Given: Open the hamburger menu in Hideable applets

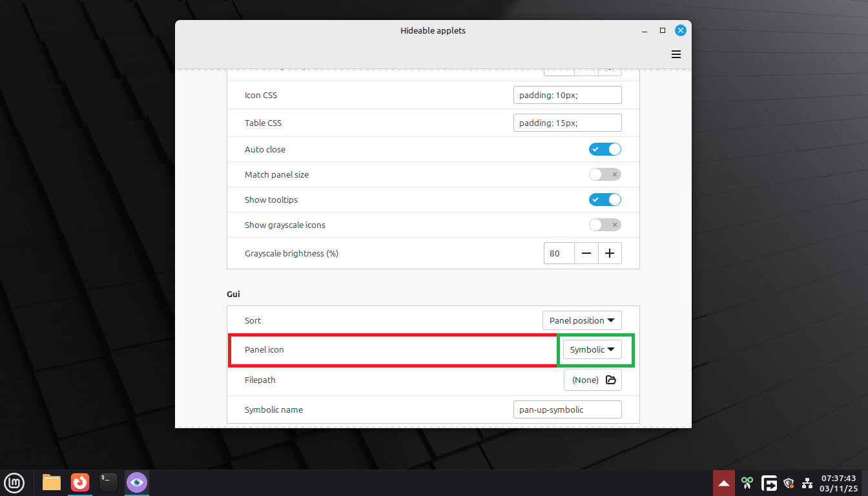Looking at the screenshot, I should point(676,54).
